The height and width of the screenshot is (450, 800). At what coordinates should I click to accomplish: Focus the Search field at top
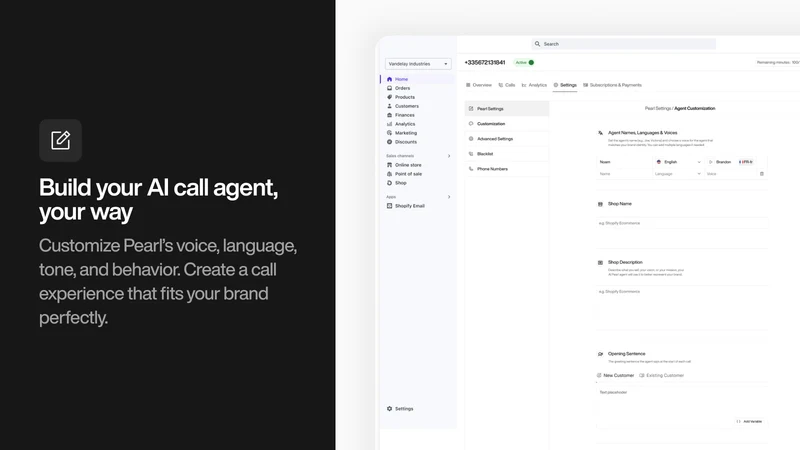point(623,44)
